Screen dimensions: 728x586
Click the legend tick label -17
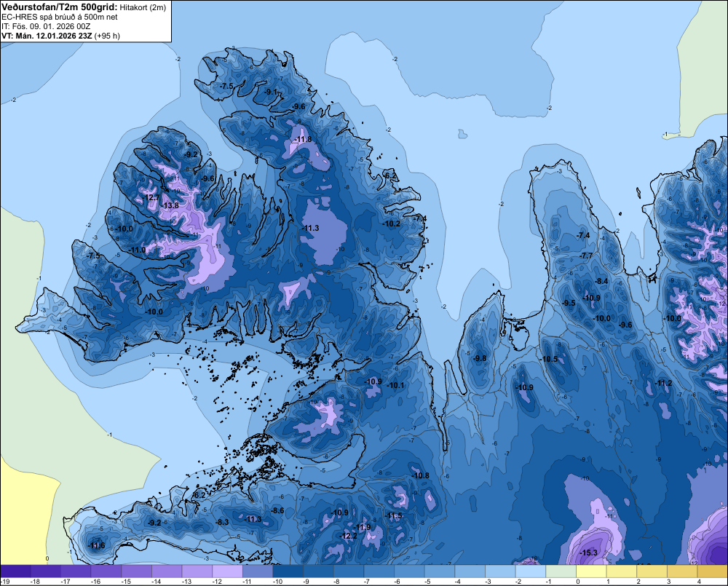66,582
